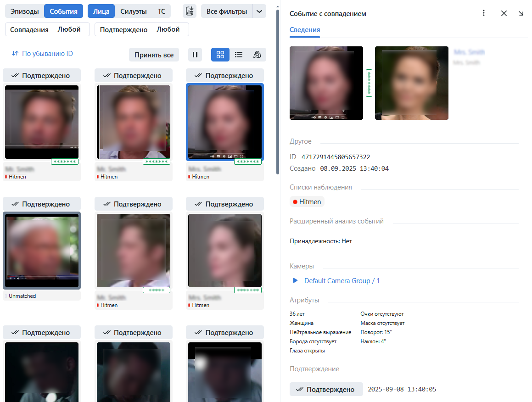
Task: Switch to Эпизоды view
Action: [25, 11]
